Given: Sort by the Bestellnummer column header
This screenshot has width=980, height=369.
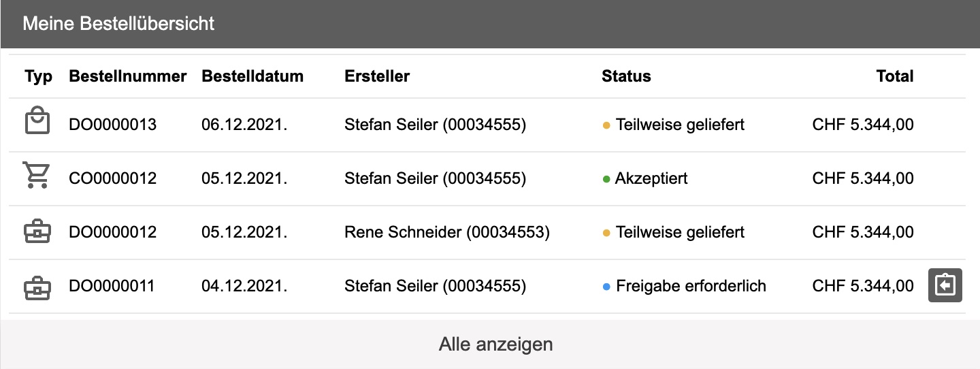Looking at the screenshot, I should [x=128, y=76].
